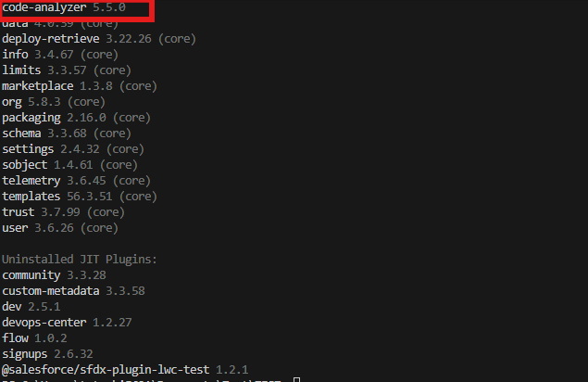The height and width of the screenshot is (382, 588).
Task: Click the flow 1.0.2 plugin line
Action: 34,337
